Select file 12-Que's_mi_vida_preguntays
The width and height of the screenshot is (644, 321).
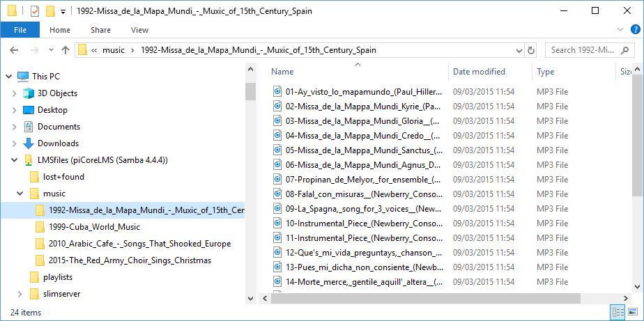click(x=365, y=253)
